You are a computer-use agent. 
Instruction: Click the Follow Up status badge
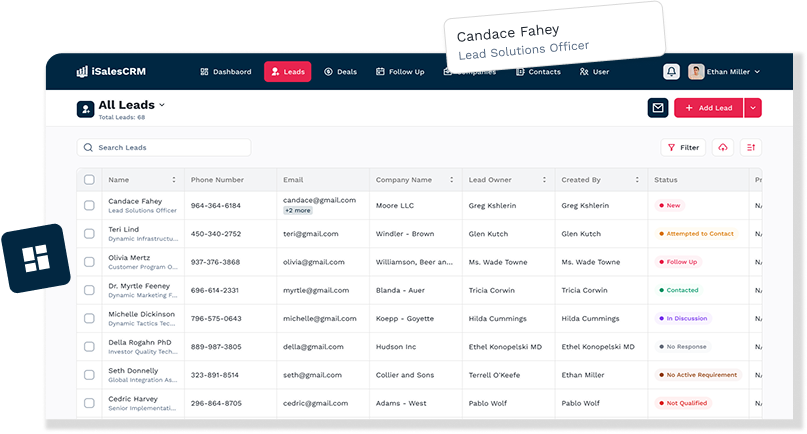pos(678,262)
